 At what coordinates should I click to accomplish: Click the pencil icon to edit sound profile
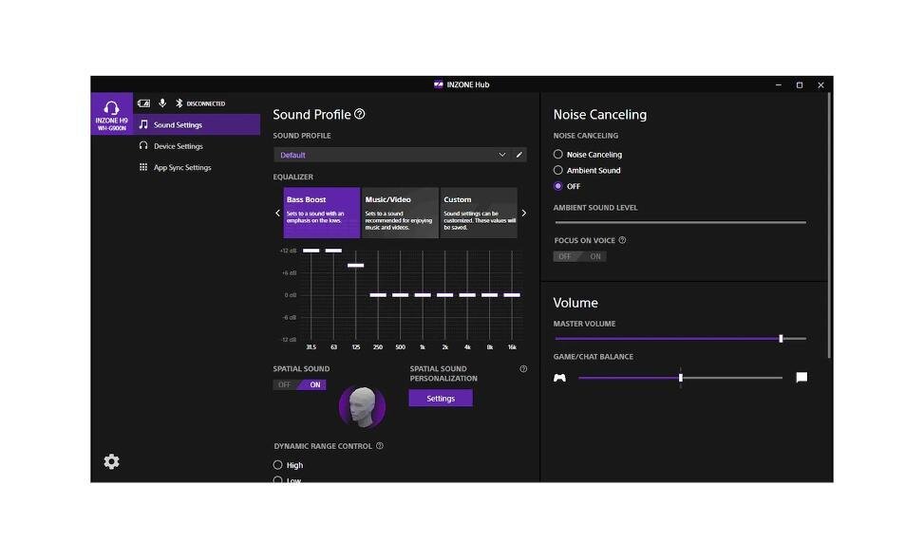(x=519, y=155)
